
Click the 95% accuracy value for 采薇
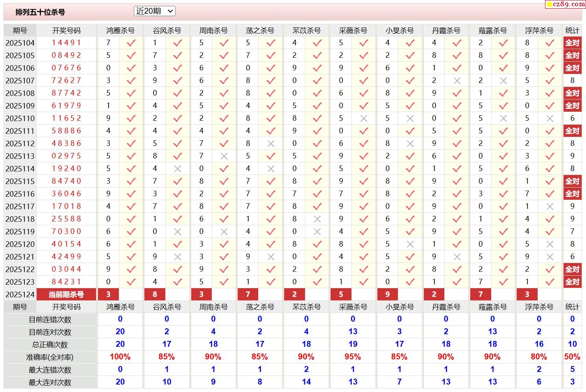[353, 357]
